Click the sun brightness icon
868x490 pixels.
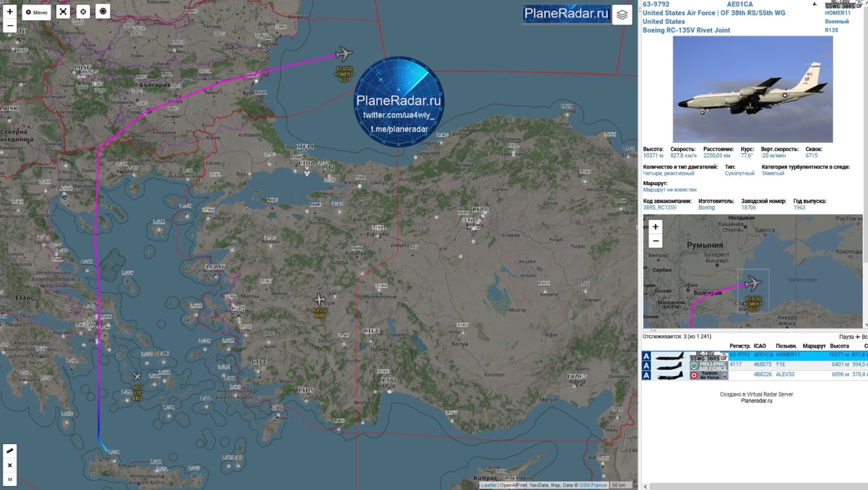coord(103,12)
